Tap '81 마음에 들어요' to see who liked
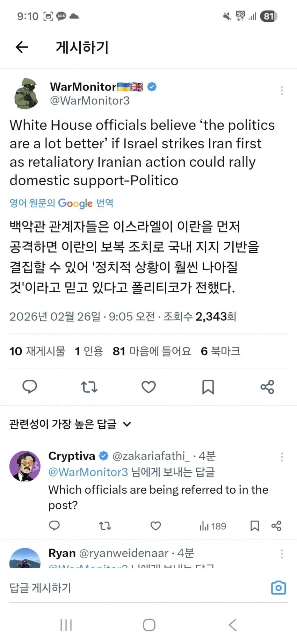 click(x=151, y=351)
